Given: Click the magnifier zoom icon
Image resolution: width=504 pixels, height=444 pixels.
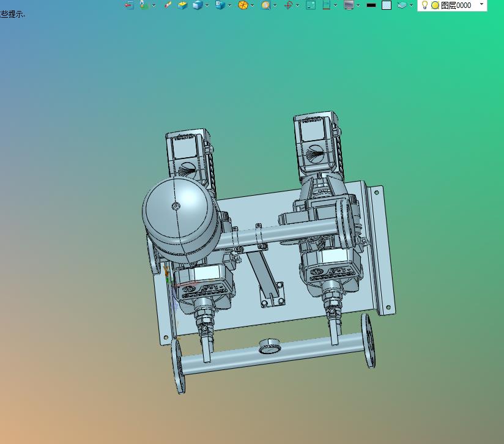Looking at the screenshot, I should tap(266, 5).
